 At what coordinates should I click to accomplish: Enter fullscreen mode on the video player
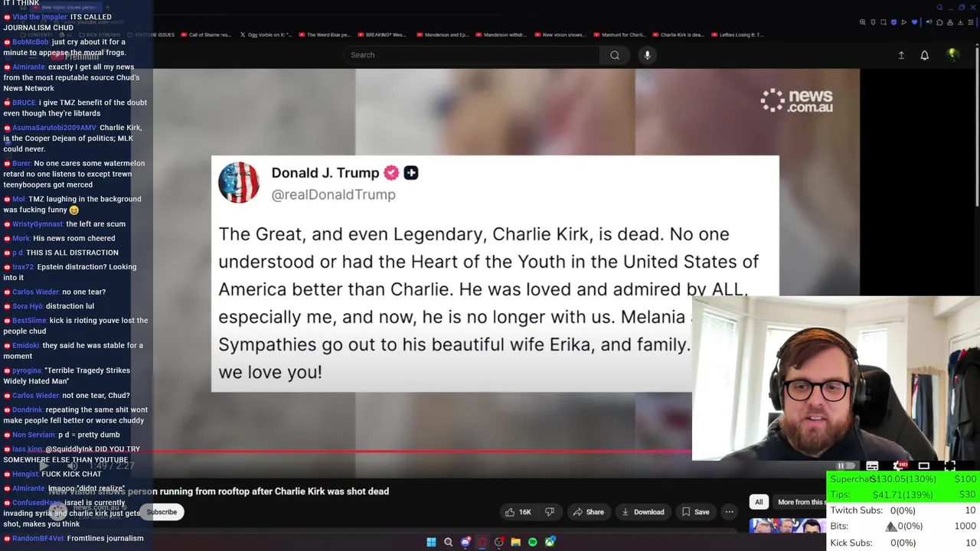click(949, 465)
